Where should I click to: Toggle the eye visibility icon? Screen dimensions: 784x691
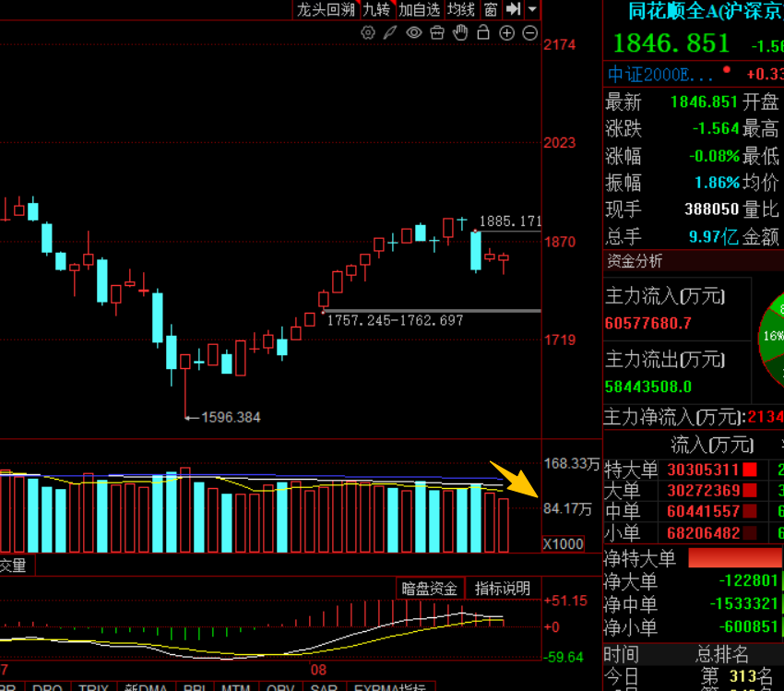click(x=414, y=33)
